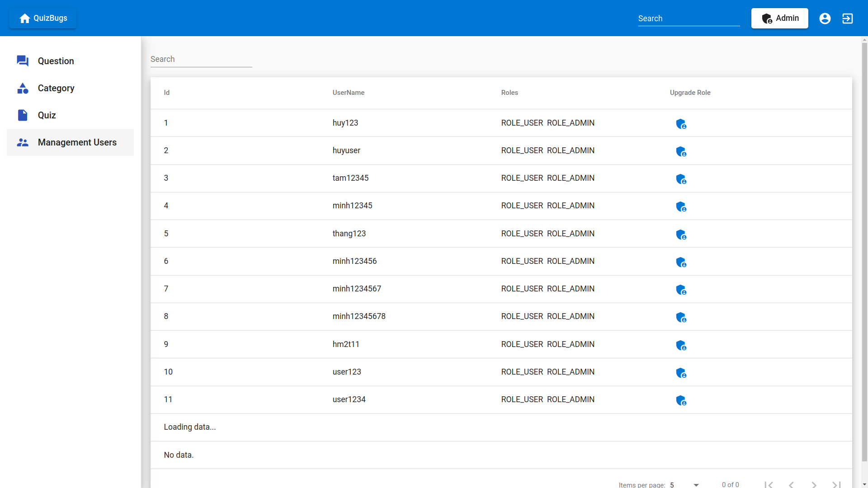This screenshot has width=868, height=488.
Task: Select username huy123 cell
Action: [x=345, y=123]
